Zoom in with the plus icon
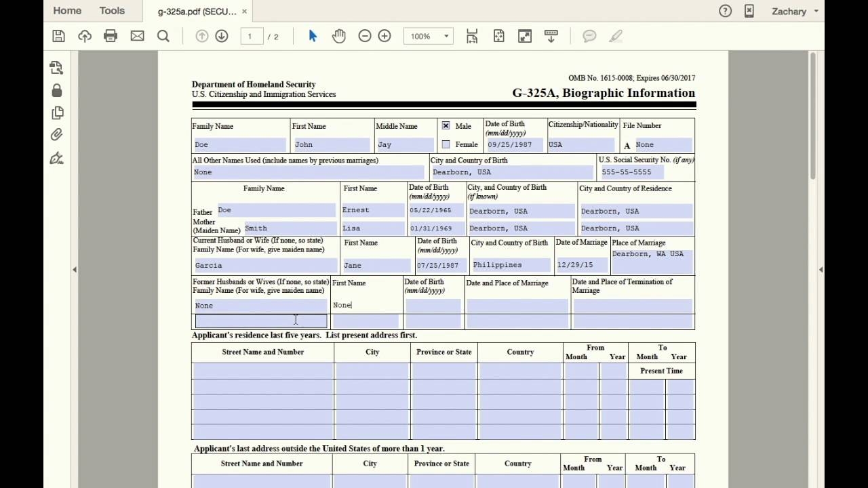This screenshot has width=868, height=488. point(384,36)
